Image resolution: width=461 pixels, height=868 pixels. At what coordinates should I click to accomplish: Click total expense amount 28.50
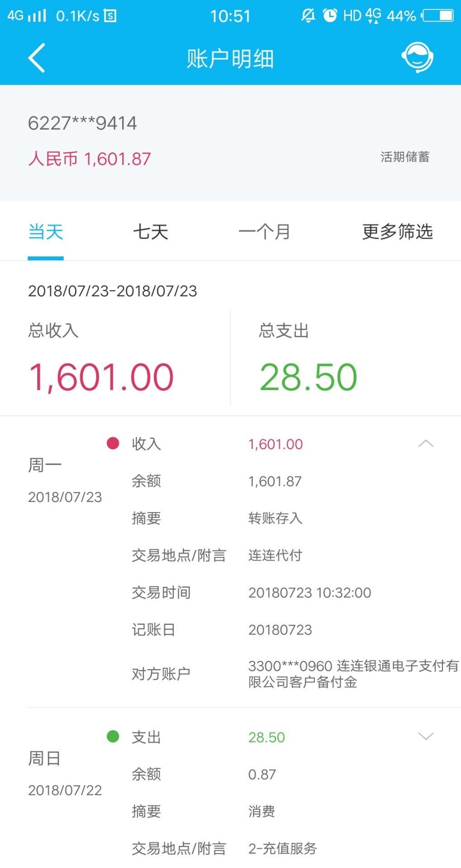[x=309, y=377]
